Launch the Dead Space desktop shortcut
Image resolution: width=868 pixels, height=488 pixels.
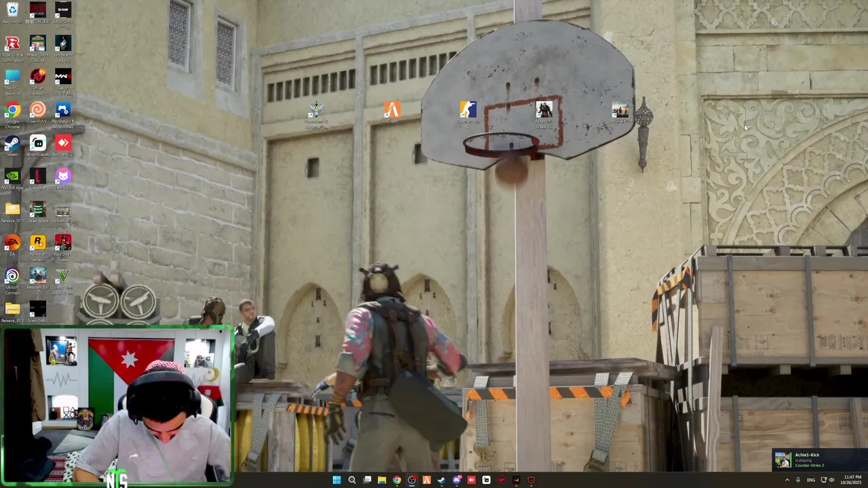[38, 212]
